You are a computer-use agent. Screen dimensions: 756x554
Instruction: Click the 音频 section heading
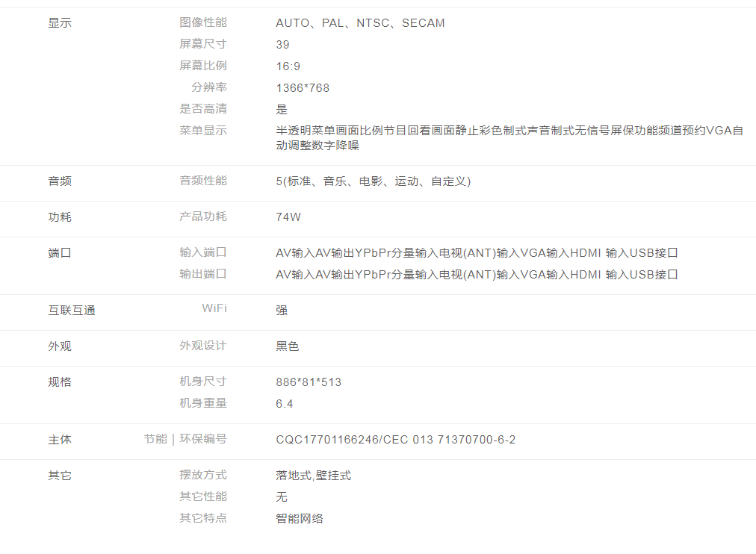point(60,181)
